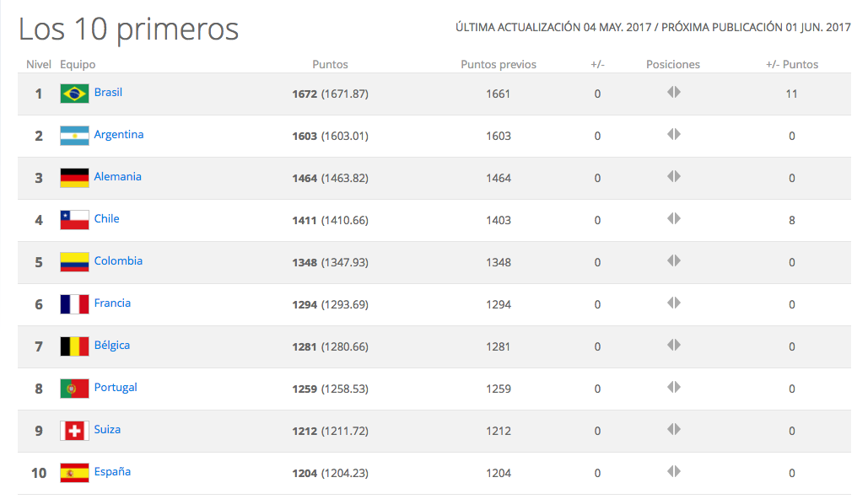868x499 pixels.
Task: Click the position-change arrows next to Suiza
Action: (x=673, y=429)
